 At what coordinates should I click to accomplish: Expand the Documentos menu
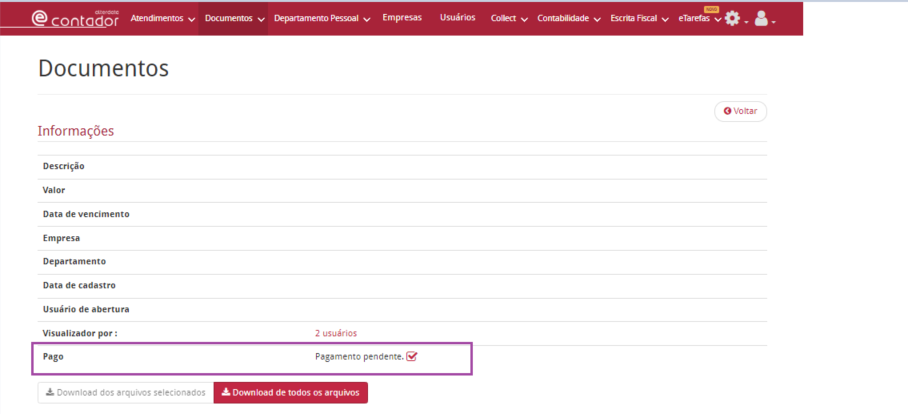[235, 19]
